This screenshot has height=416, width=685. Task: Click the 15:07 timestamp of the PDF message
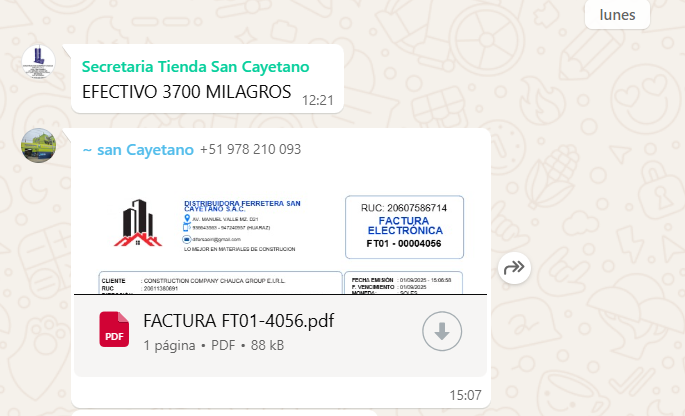(465, 395)
